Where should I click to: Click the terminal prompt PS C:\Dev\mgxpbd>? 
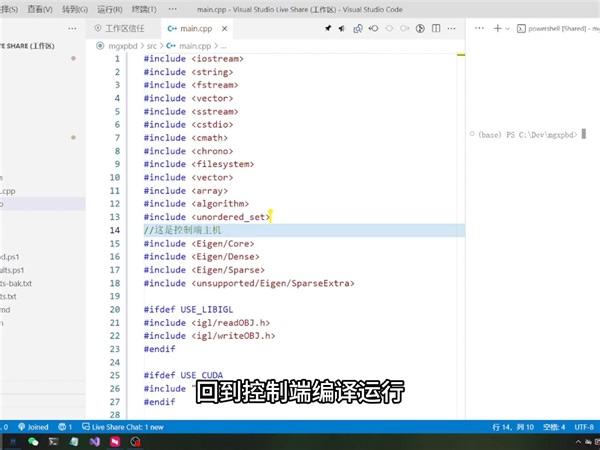coord(542,135)
